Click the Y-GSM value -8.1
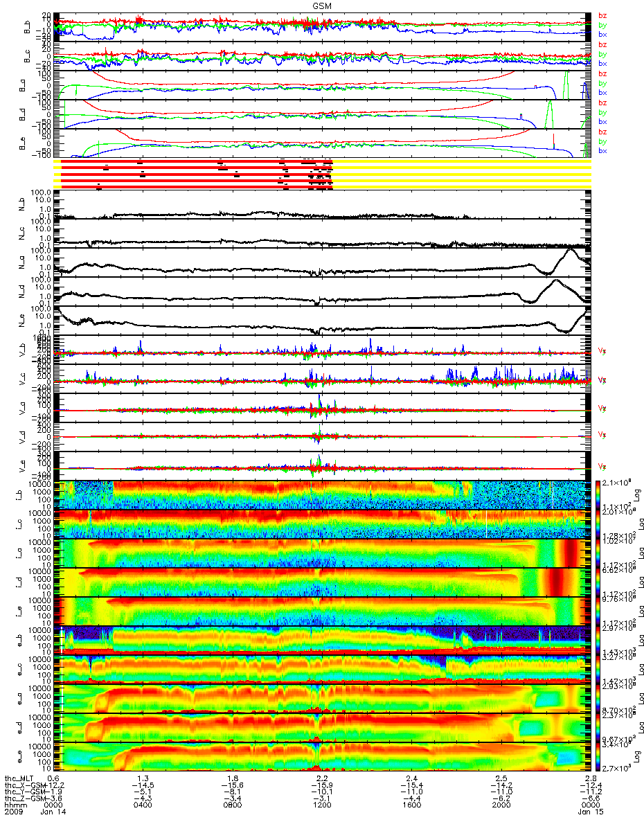 pos(233,791)
